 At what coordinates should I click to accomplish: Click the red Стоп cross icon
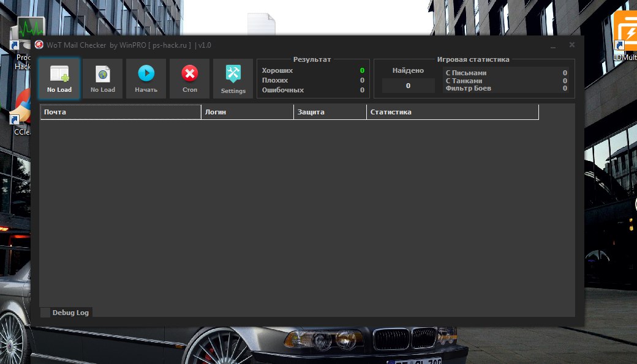[x=190, y=74]
